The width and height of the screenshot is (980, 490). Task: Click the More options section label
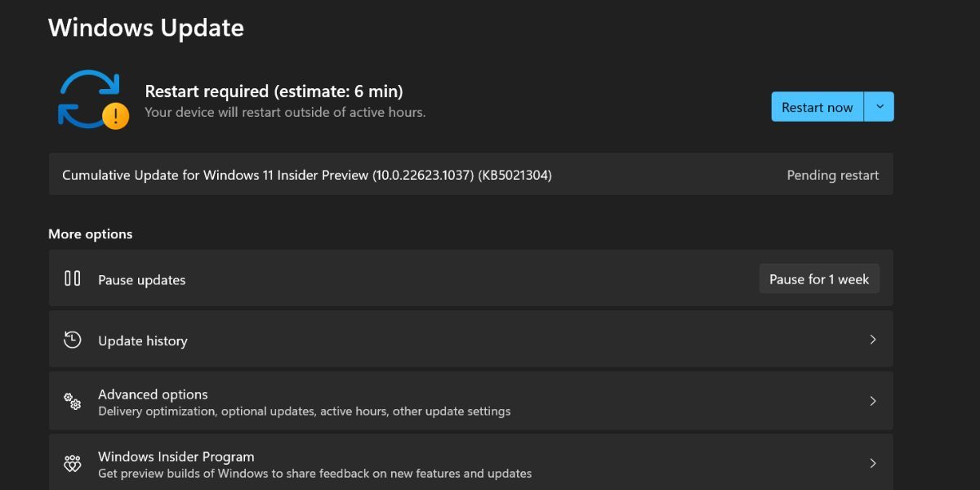pos(90,234)
